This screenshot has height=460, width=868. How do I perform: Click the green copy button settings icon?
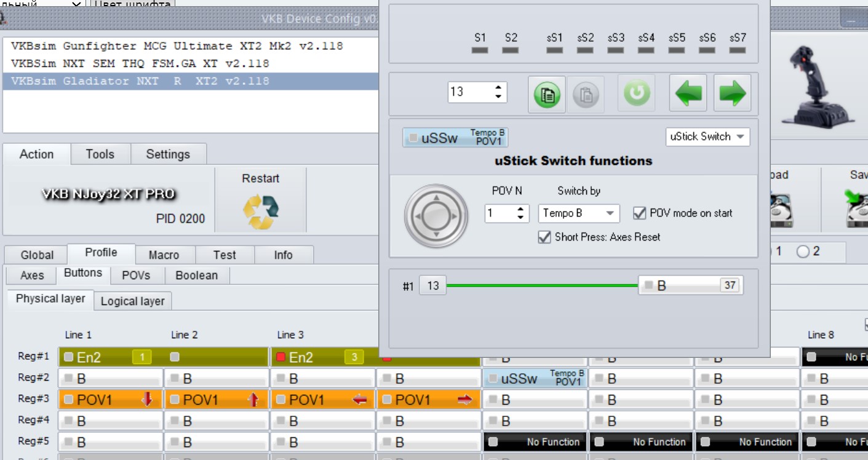(547, 94)
